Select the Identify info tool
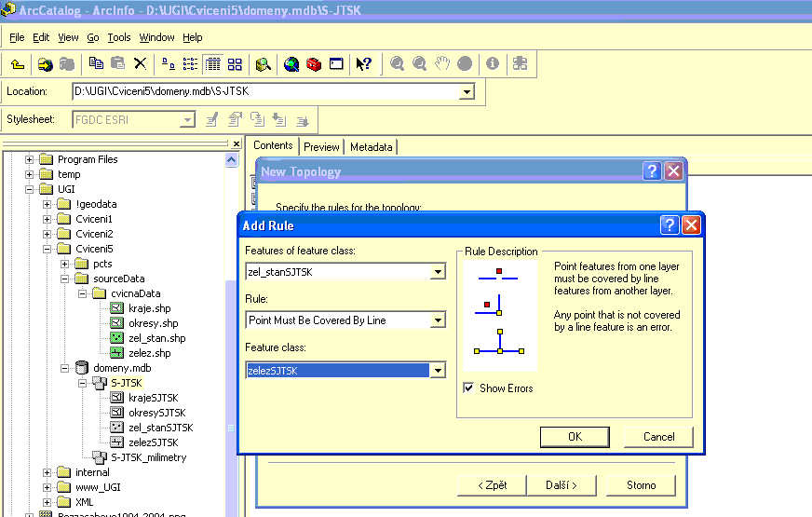The image size is (812, 517). coord(493,63)
